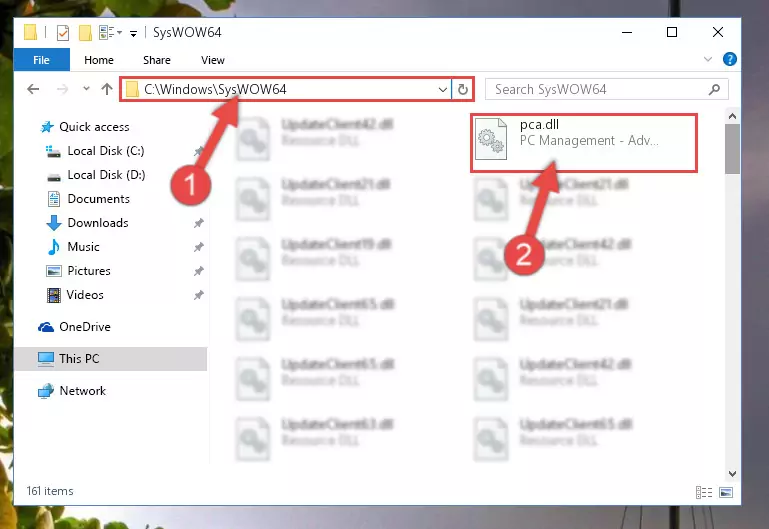The width and height of the screenshot is (769, 529).
Task: Click the folder icon in address bar
Action: pyautogui.click(x=132, y=89)
